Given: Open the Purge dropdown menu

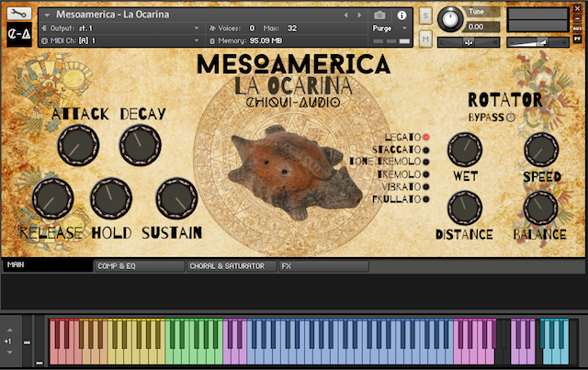Looking at the screenshot, I should 404,28.
